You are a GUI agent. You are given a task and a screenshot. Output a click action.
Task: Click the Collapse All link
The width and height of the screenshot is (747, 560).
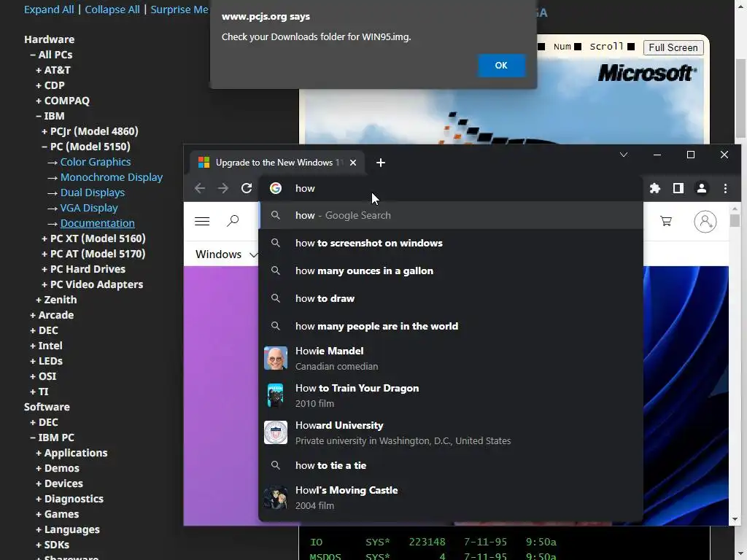pyautogui.click(x=112, y=9)
